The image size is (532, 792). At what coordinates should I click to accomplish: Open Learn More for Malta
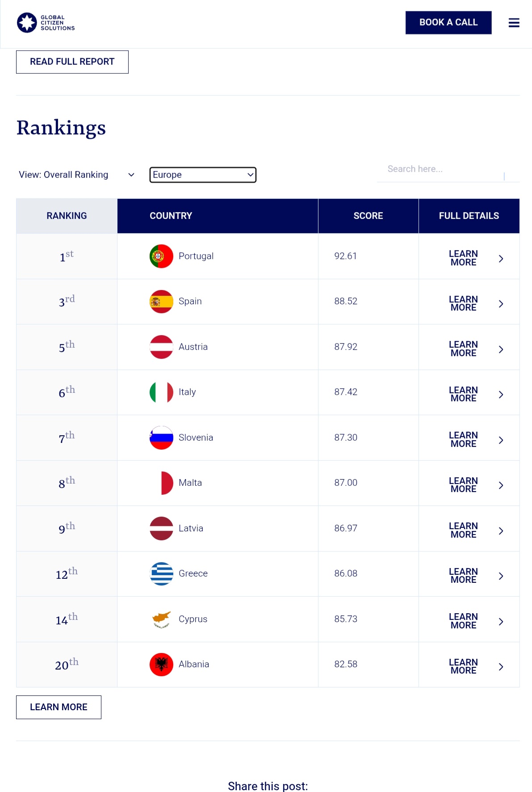(x=463, y=485)
